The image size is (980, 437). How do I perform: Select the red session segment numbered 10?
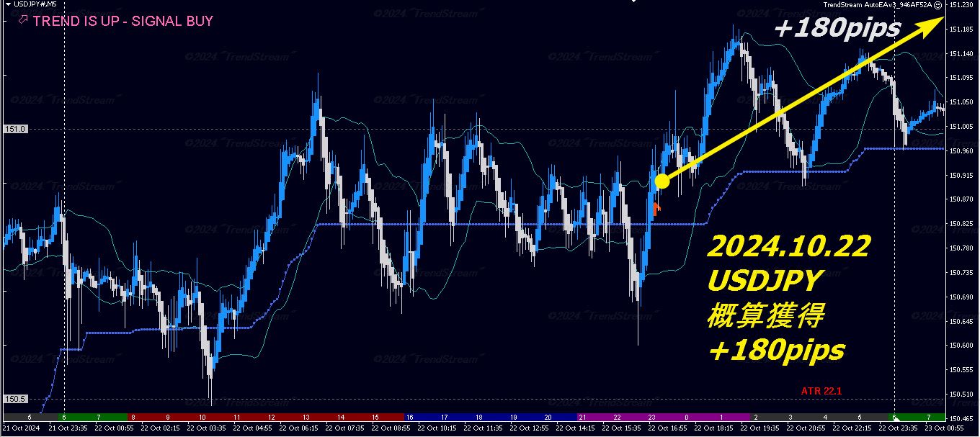click(202, 417)
